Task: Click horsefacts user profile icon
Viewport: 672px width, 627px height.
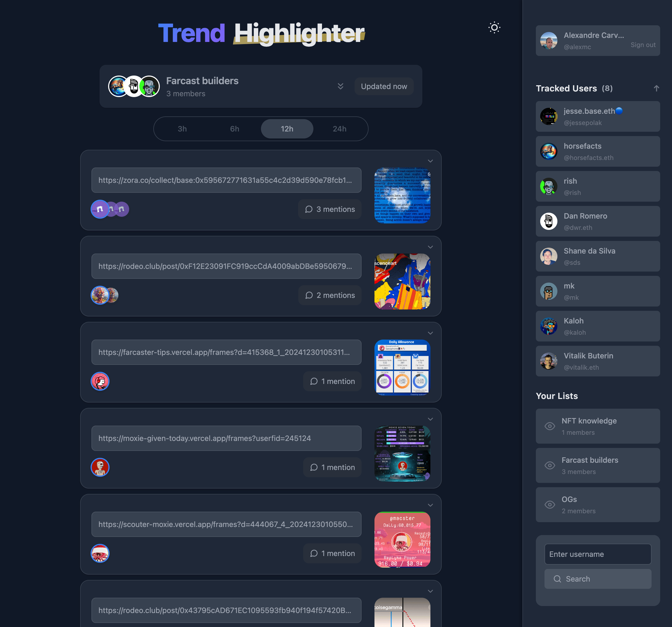Action: point(549,151)
